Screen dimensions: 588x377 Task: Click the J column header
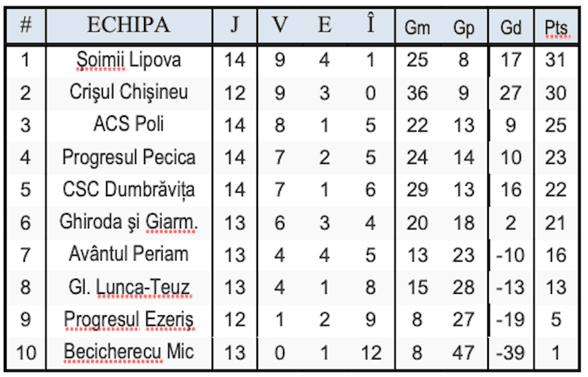(x=234, y=25)
